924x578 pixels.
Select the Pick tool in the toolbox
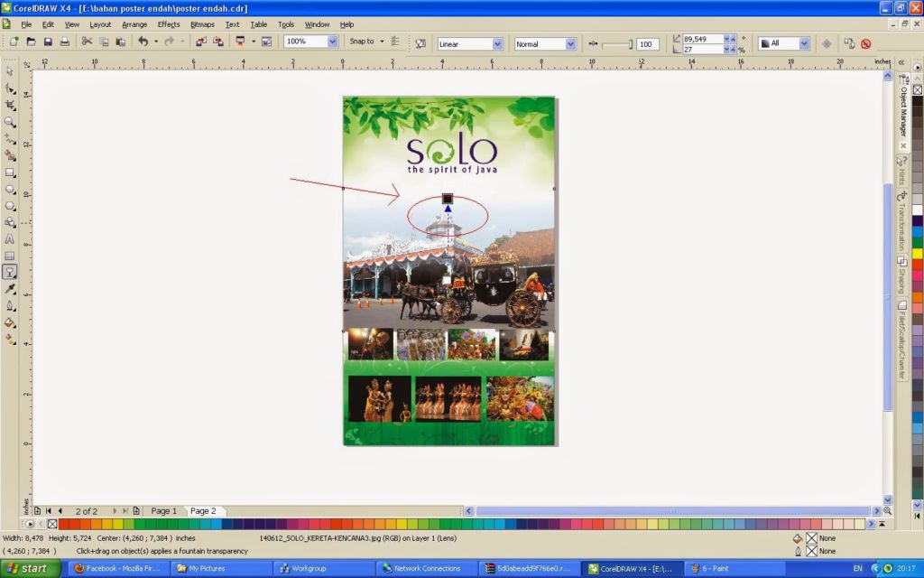(x=10, y=71)
